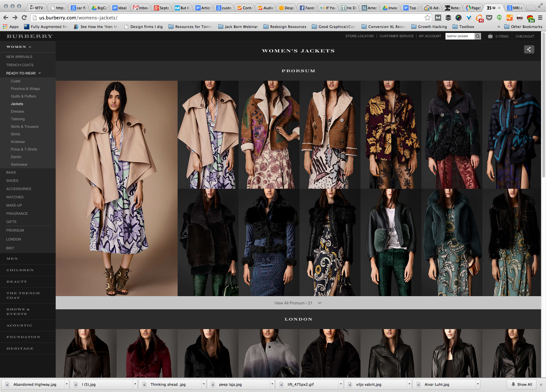
Task: Open the Redesign Resources bookmark folder
Action: coord(285,27)
